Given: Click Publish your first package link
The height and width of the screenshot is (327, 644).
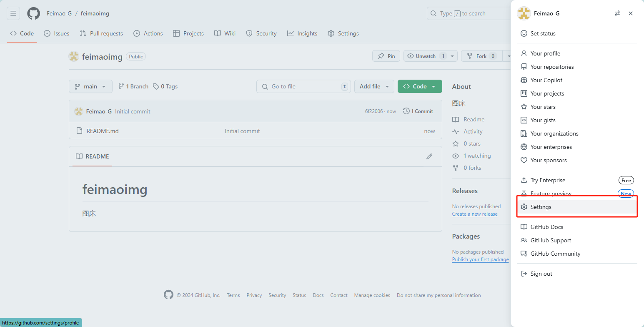Looking at the screenshot, I should coord(480,259).
